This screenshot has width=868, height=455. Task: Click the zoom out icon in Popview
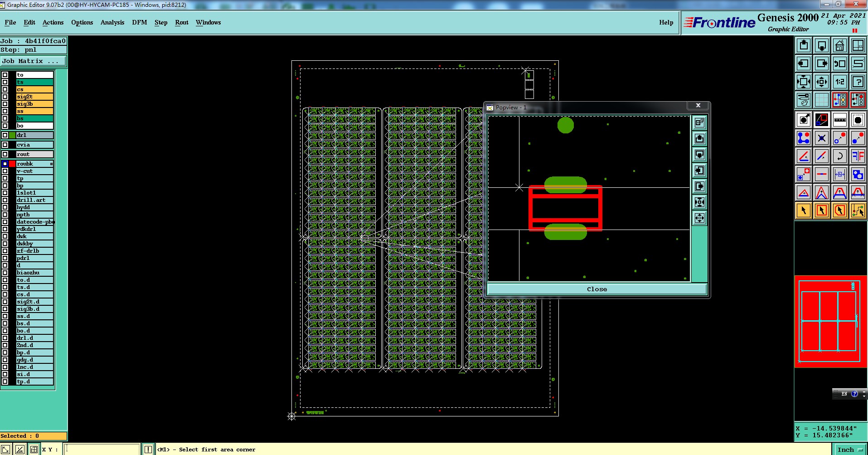[699, 218]
